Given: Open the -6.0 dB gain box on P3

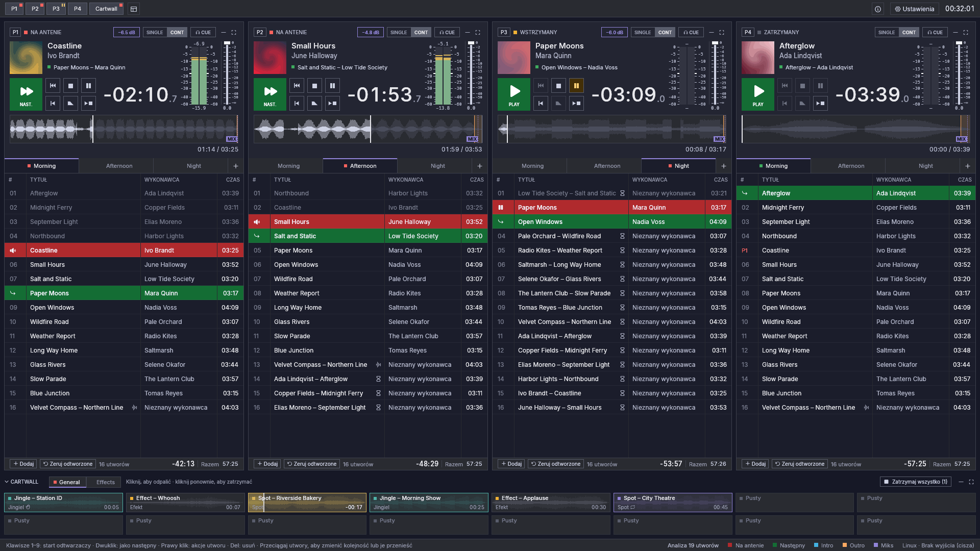Looking at the screenshot, I should pos(615,32).
